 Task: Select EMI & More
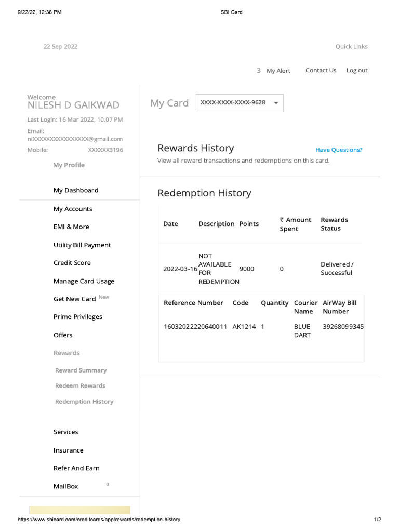pos(71,227)
